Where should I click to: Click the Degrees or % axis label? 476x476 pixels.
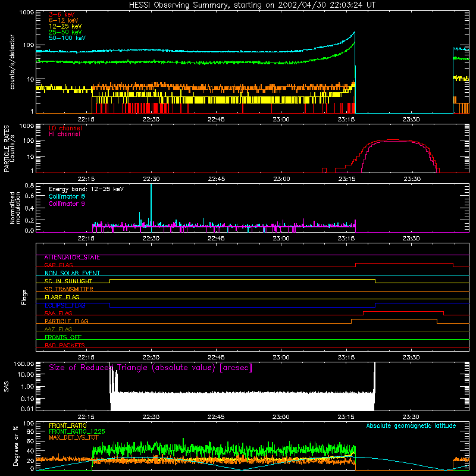tap(15, 446)
